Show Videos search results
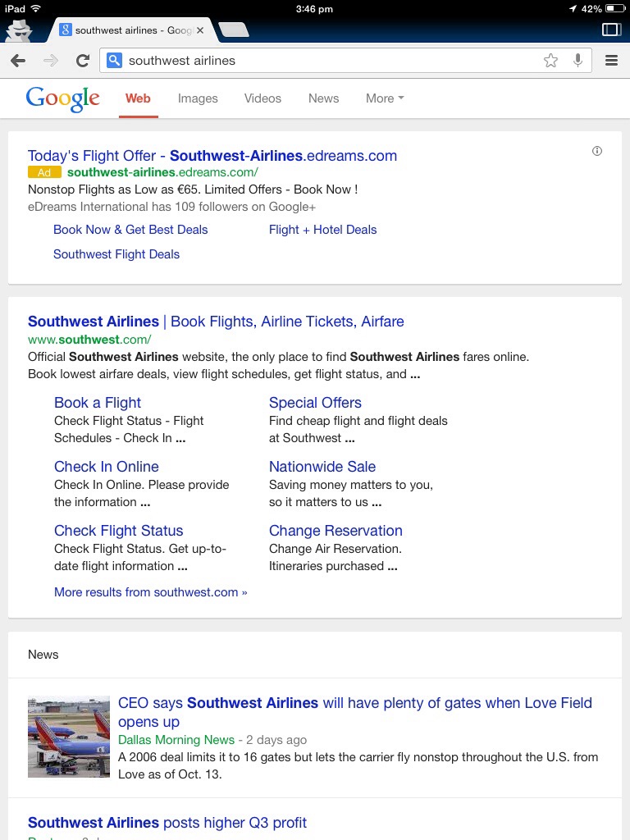 [262, 98]
